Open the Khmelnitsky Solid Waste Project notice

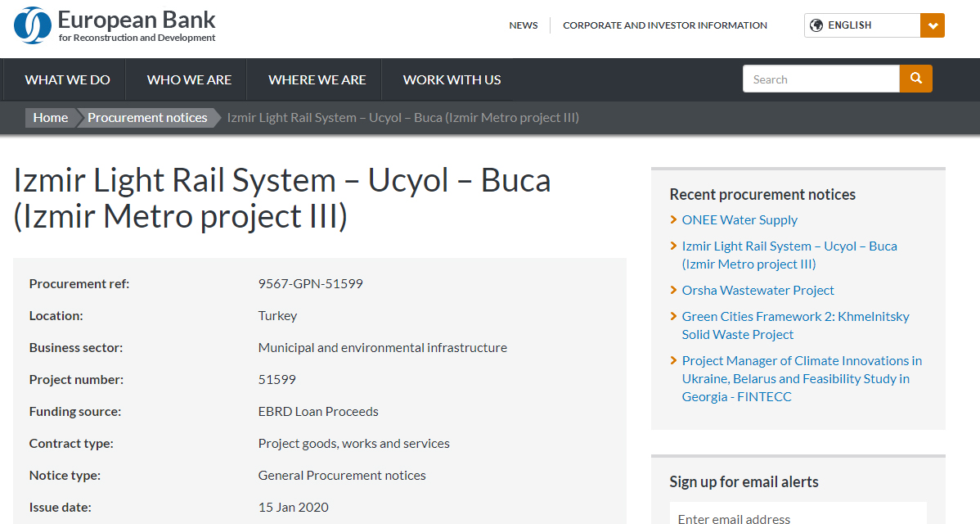[796, 325]
